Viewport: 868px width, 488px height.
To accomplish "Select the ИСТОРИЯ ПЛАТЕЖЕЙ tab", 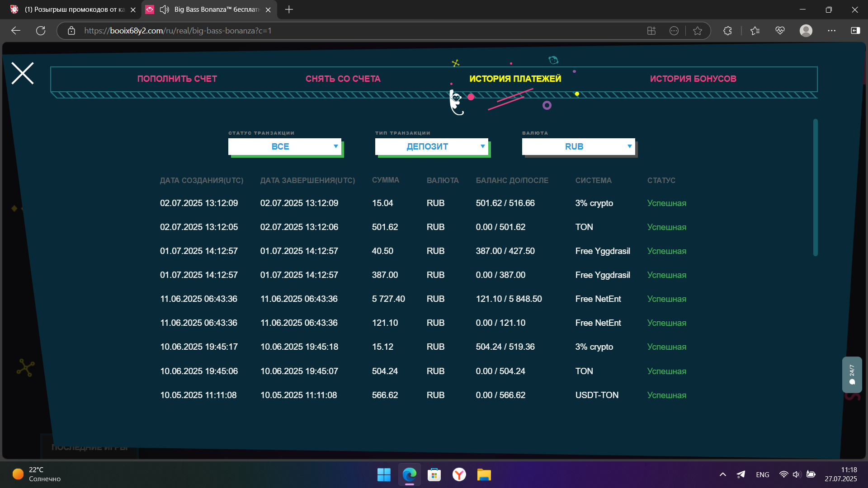I will [515, 79].
